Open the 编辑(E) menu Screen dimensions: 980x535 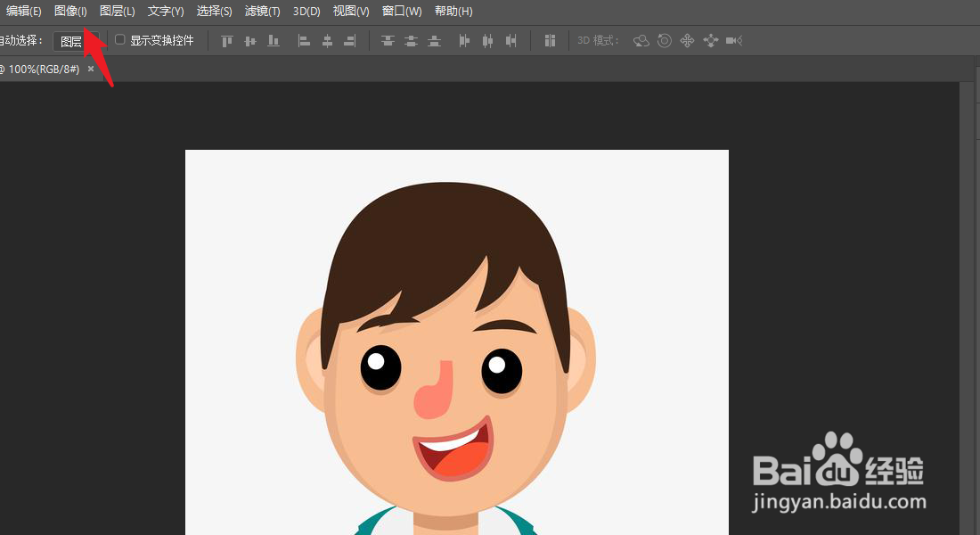(23, 12)
